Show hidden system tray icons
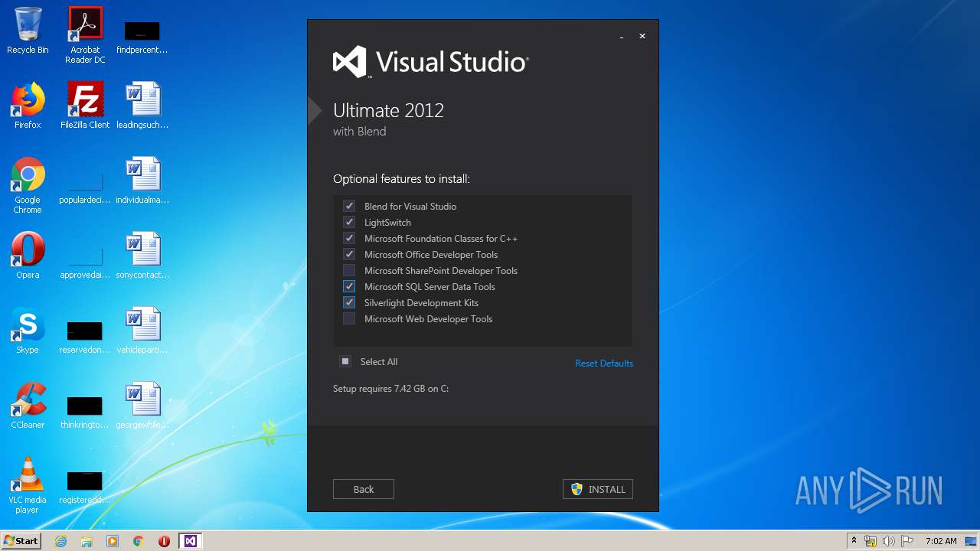Image resolution: width=980 pixels, height=551 pixels. (854, 541)
